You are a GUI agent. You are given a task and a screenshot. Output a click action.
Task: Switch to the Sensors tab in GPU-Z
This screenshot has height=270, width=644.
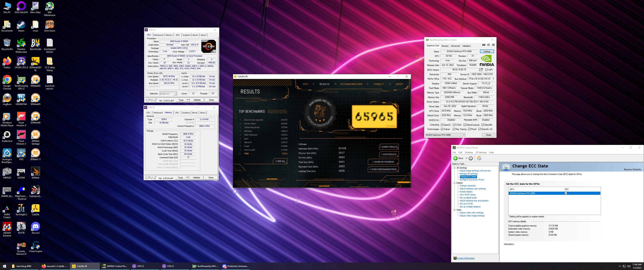(445, 46)
